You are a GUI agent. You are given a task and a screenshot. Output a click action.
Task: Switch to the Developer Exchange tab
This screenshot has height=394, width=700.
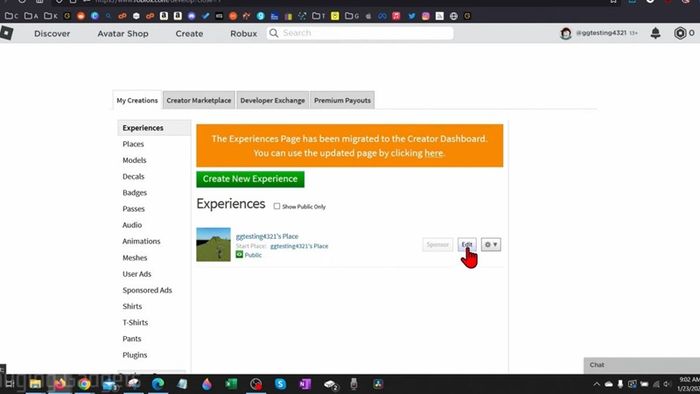coord(272,100)
